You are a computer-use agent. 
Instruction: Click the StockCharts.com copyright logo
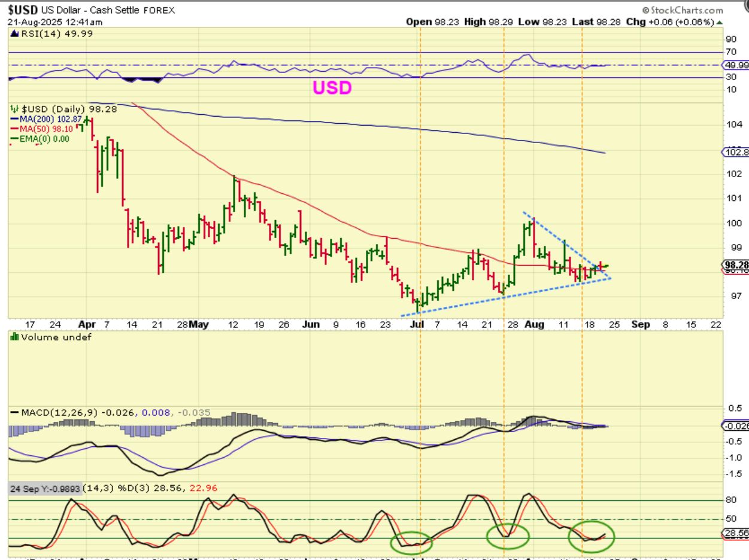[x=681, y=10]
